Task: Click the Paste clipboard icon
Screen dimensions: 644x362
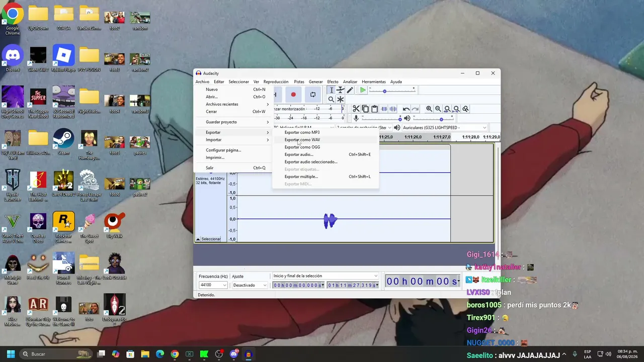Action: pyautogui.click(x=374, y=109)
